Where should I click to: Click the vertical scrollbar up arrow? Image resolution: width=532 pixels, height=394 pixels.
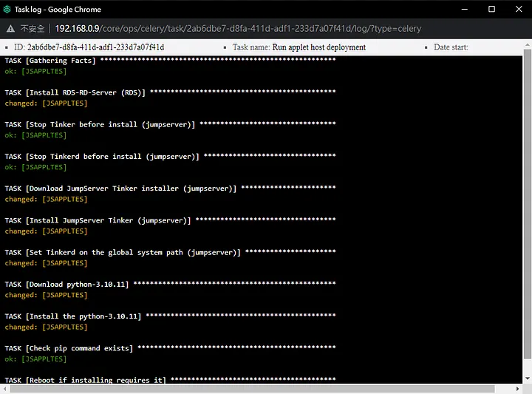[x=528, y=44]
